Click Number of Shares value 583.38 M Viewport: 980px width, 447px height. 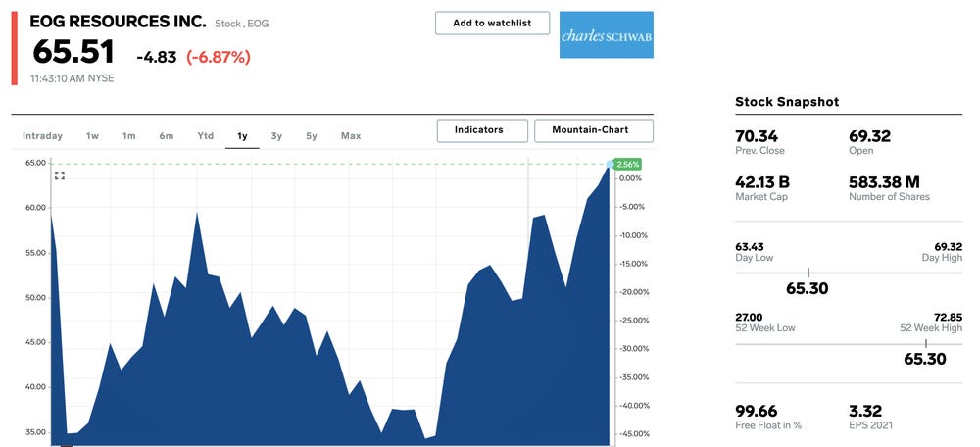click(884, 182)
